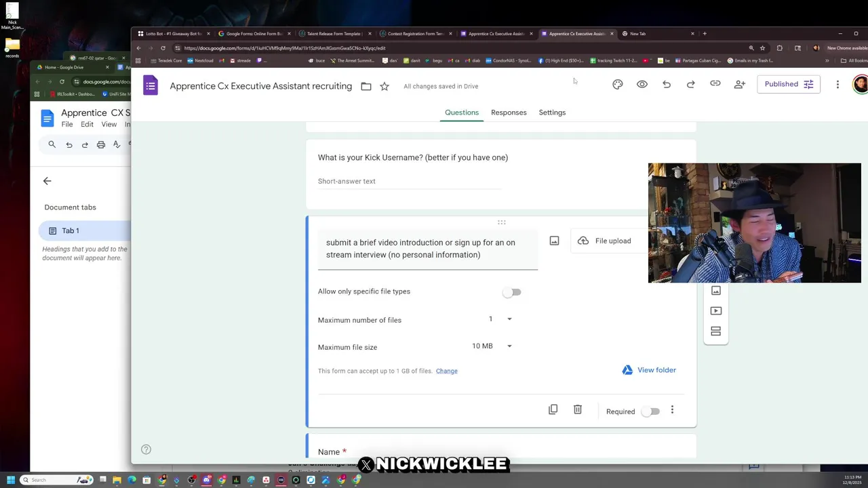868x488 pixels.
Task: Switch to the Questions tab
Action: point(462,113)
